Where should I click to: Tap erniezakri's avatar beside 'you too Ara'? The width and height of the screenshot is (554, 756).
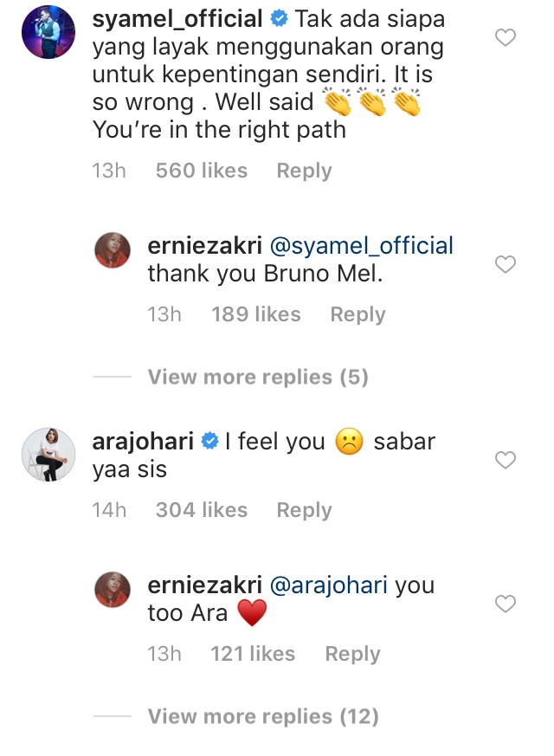pyautogui.click(x=112, y=590)
